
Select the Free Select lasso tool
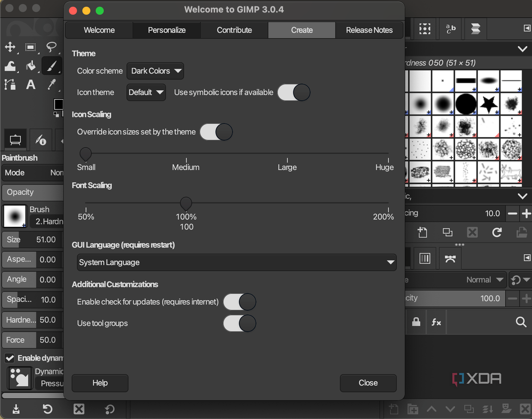51,47
